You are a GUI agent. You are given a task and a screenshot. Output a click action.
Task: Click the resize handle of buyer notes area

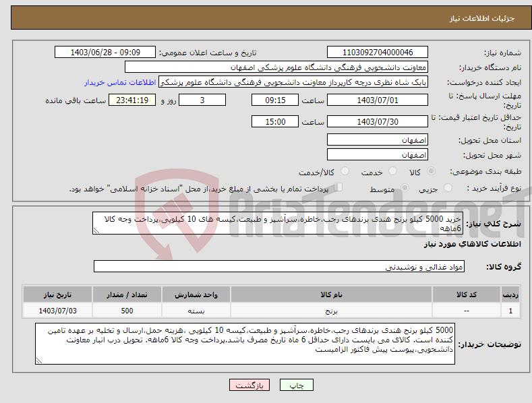39,361
